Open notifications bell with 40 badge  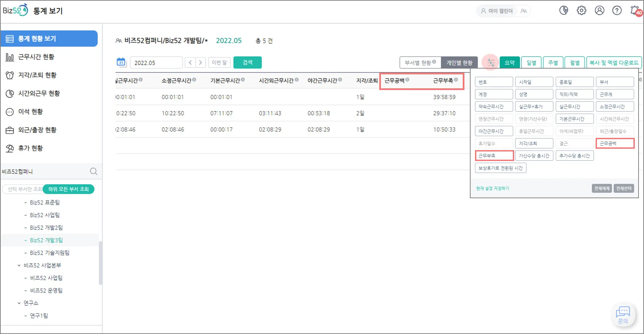636,11
